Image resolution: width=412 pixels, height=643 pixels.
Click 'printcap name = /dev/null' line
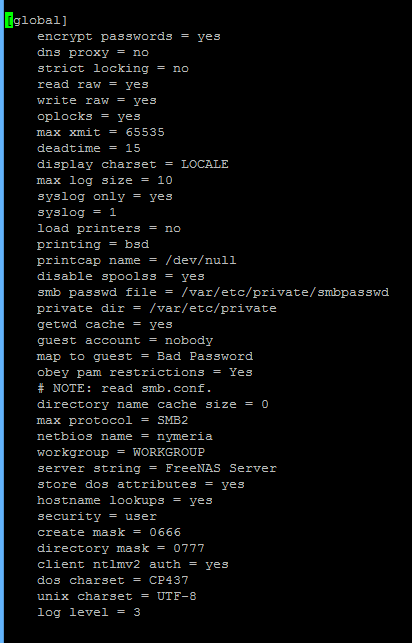137,260
